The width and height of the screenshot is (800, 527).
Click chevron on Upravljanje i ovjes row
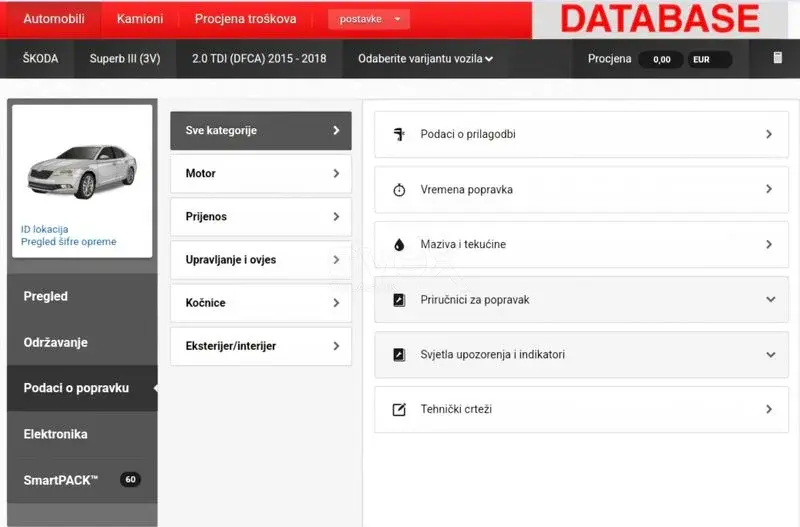336,260
